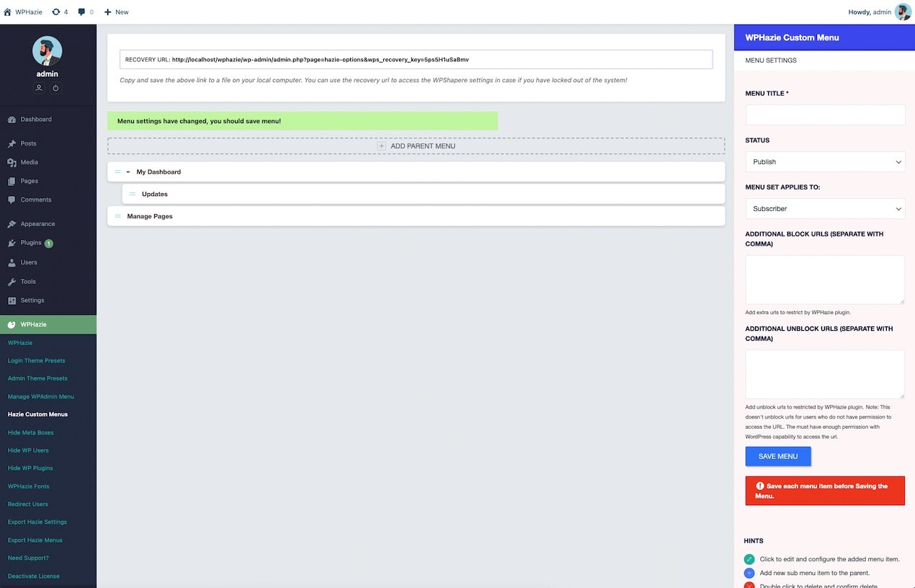Click the power logout icon under admin name
Viewport: 915px width, 588px height.
(x=55, y=88)
